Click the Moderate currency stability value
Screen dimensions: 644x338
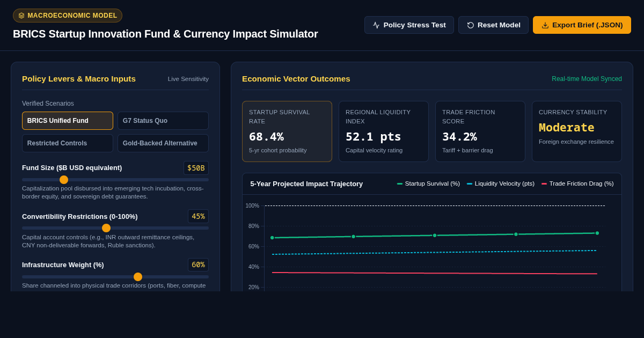(x=567, y=128)
